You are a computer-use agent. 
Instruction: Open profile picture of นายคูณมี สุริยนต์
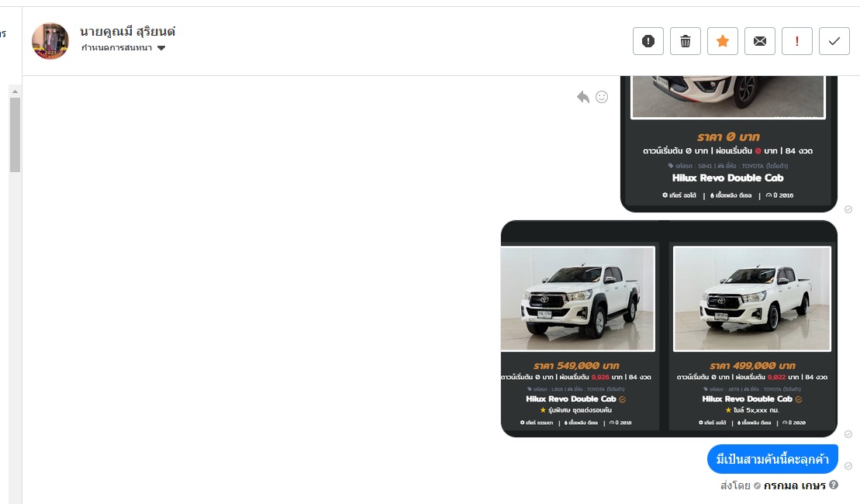coord(50,41)
